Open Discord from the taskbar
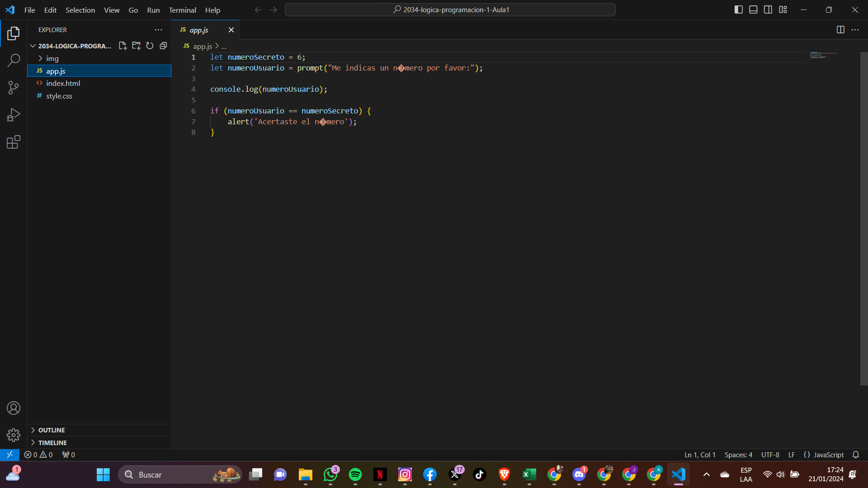This screenshot has width=868, height=488. [x=579, y=474]
